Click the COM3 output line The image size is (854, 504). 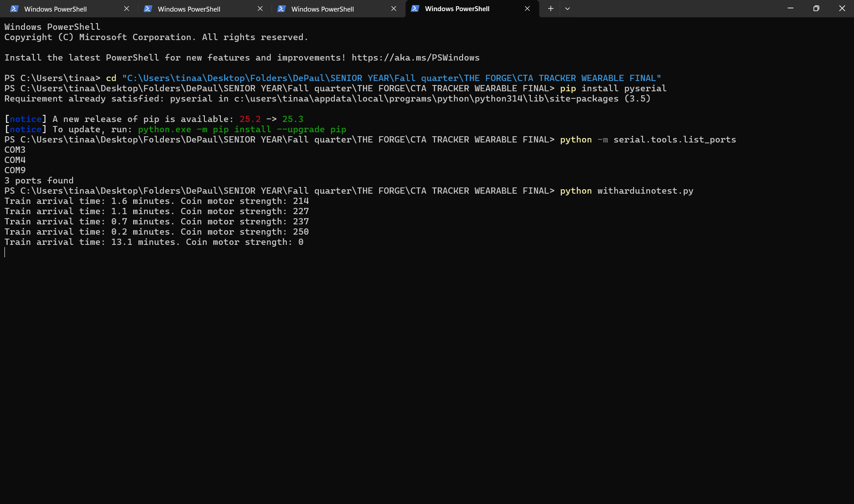point(15,150)
